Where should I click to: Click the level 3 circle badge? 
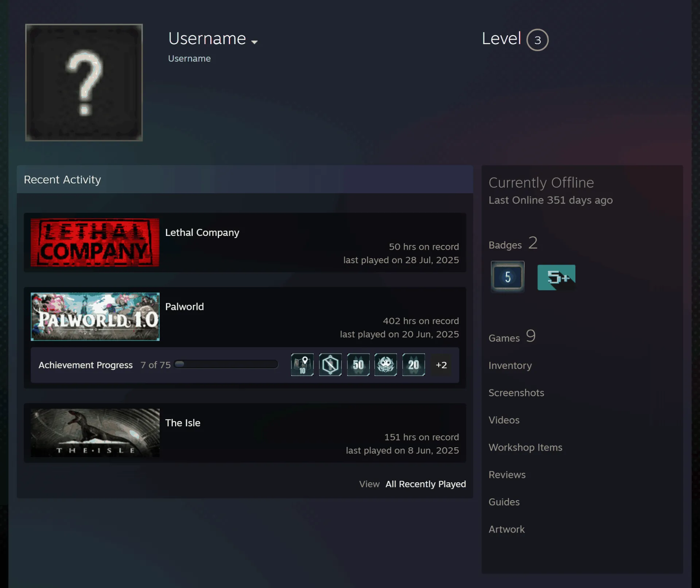537,40
